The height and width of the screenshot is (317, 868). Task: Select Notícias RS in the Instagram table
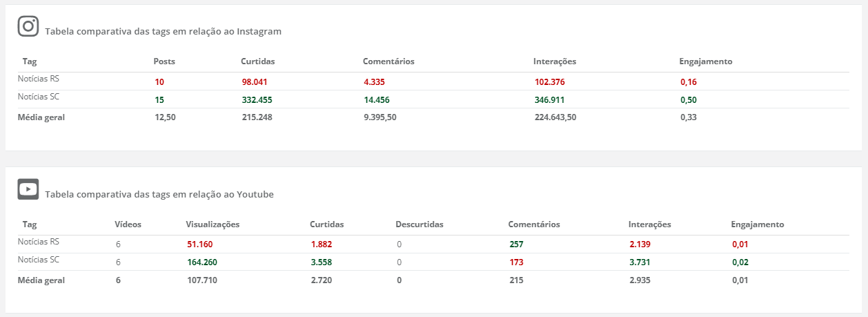tap(39, 79)
